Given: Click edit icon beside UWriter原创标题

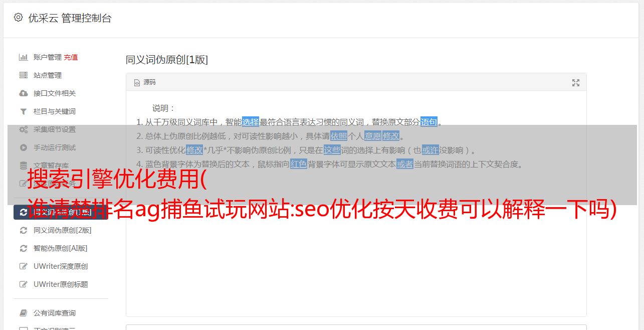Looking at the screenshot, I should tap(23, 284).
